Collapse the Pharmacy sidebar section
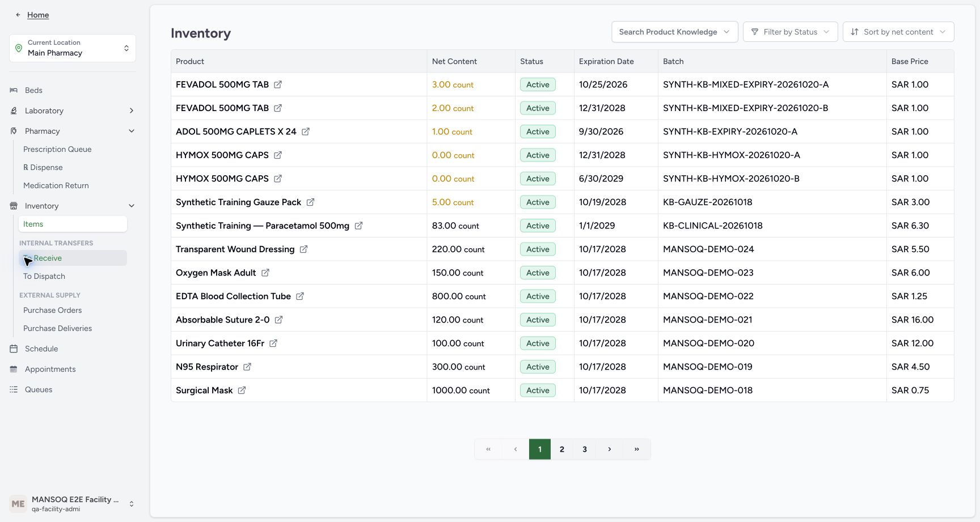 (73, 131)
